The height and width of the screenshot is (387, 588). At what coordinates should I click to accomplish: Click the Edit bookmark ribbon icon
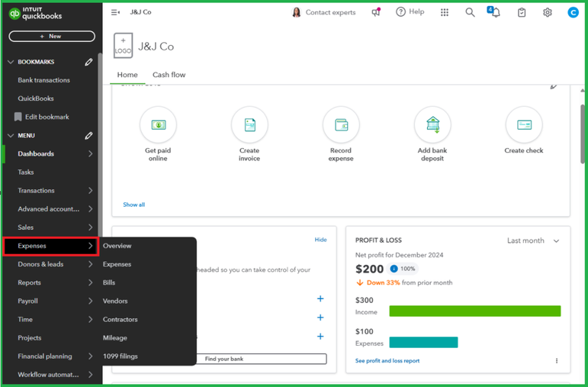pos(18,117)
